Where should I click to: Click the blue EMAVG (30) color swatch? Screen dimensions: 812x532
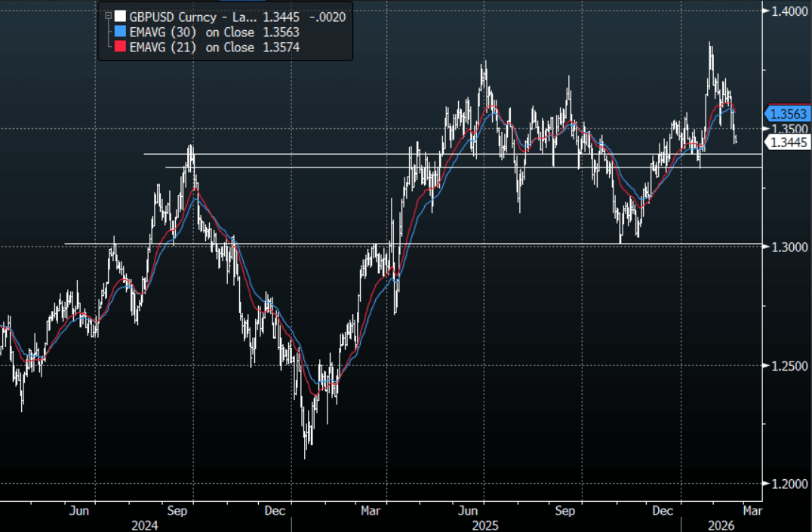[x=119, y=32]
